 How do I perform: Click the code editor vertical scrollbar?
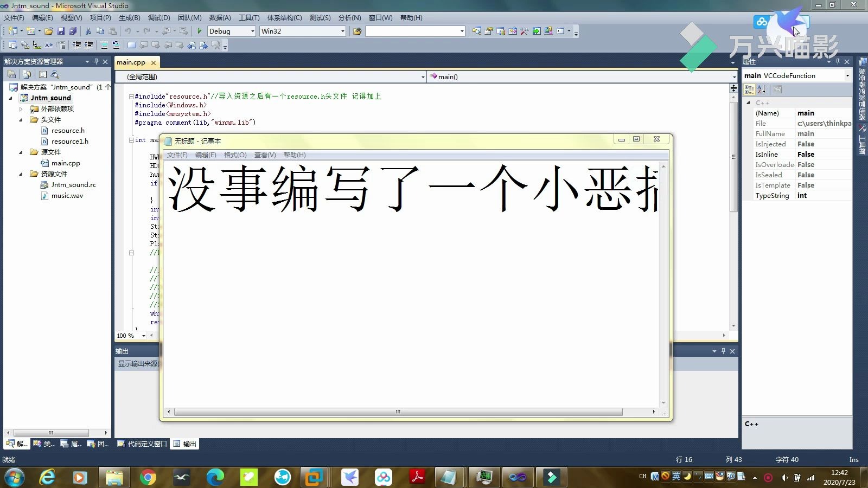[x=733, y=157]
